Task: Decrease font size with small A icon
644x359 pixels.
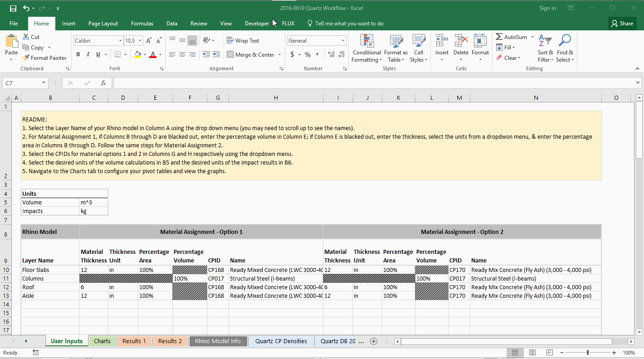Action: coord(160,41)
